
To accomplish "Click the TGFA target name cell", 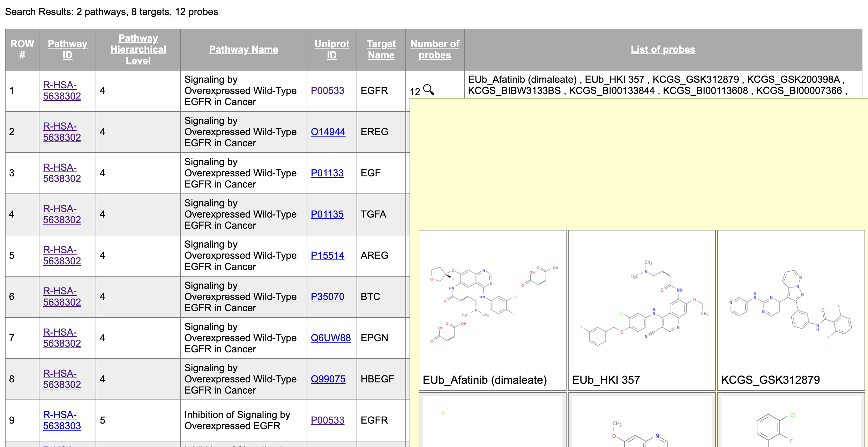I will pos(381,214).
